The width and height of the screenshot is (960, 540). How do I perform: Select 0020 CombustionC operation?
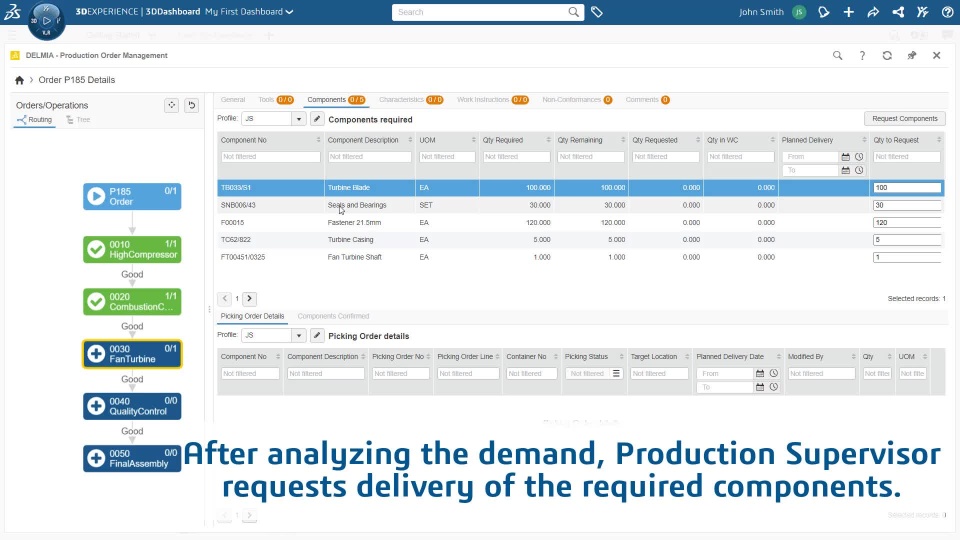132,302
